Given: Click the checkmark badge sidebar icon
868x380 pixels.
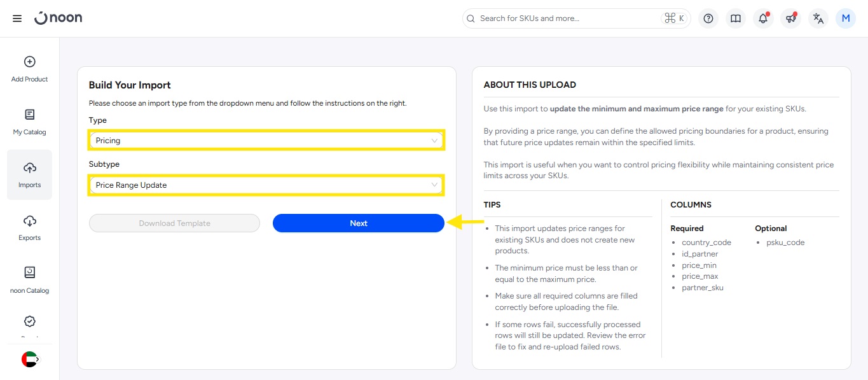Looking at the screenshot, I should [29, 321].
